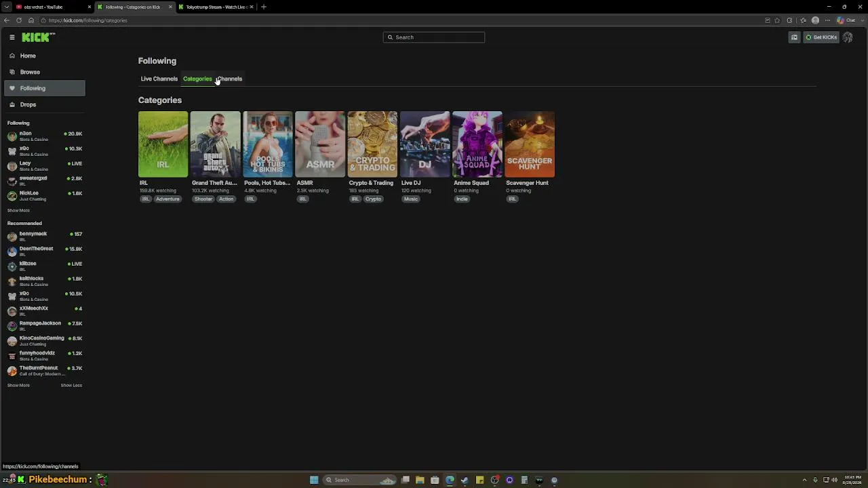Open Steam from the taskbar

tap(465, 480)
